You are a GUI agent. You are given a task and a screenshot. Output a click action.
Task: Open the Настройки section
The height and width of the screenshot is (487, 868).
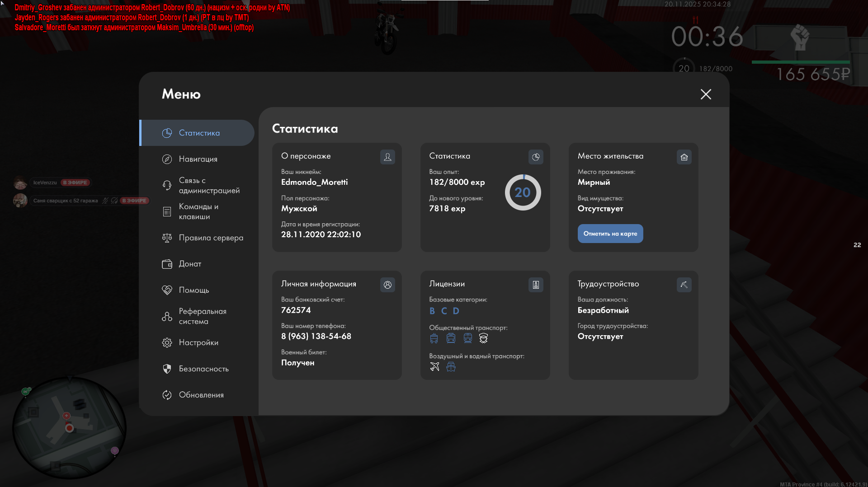point(198,342)
